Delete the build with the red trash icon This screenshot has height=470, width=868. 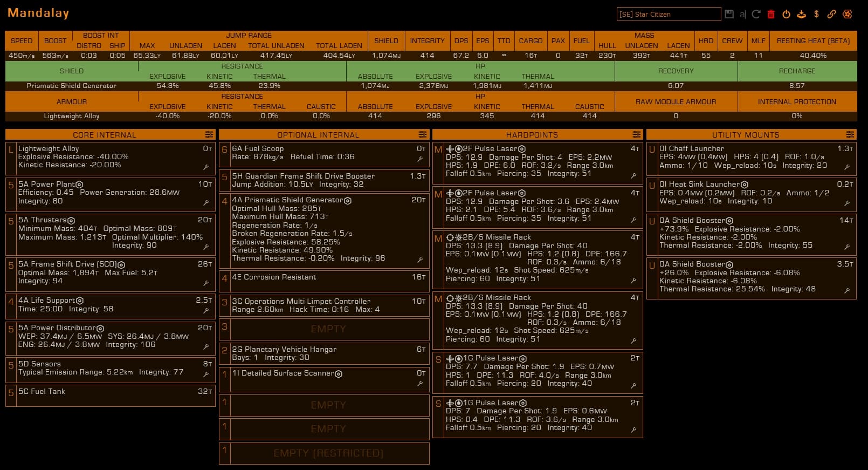point(771,14)
